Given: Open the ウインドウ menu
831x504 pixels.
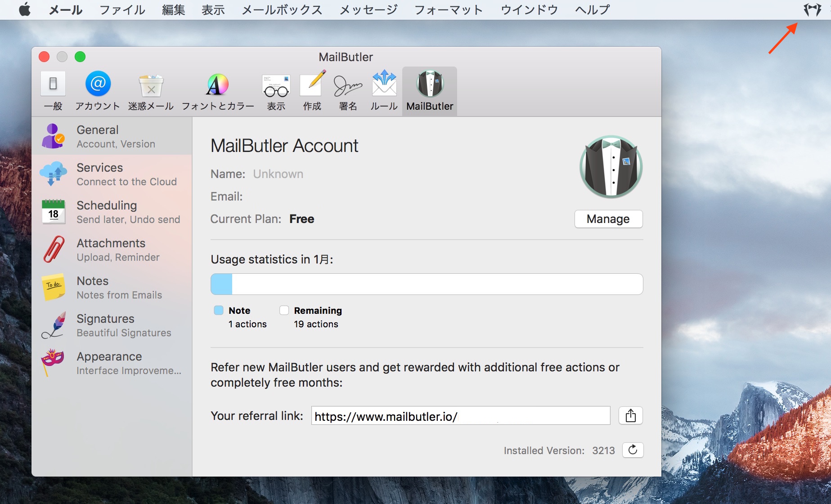Looking at the screenshot, I should (x=530, y=9).
